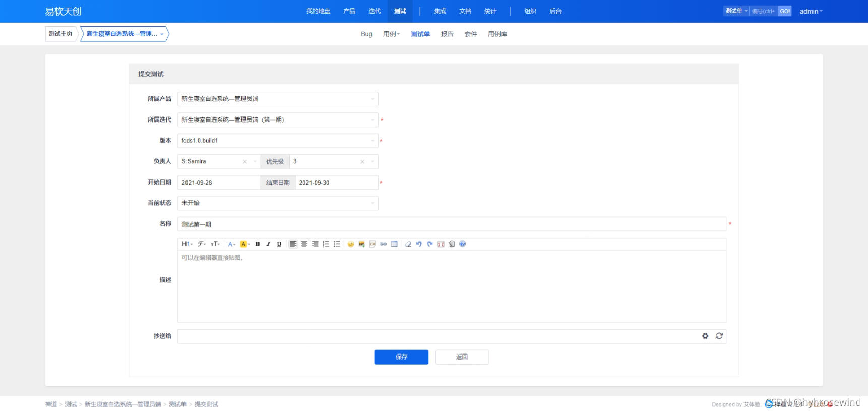Screen dimensions: 868x413
Task: Go to 我的地盘 menu
Action: click(x=318, y=11)
